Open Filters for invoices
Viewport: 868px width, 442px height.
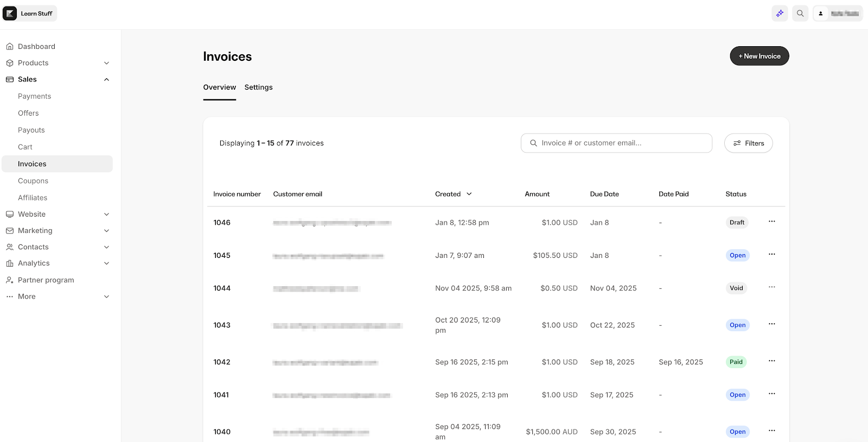click(x=748, y=143)
